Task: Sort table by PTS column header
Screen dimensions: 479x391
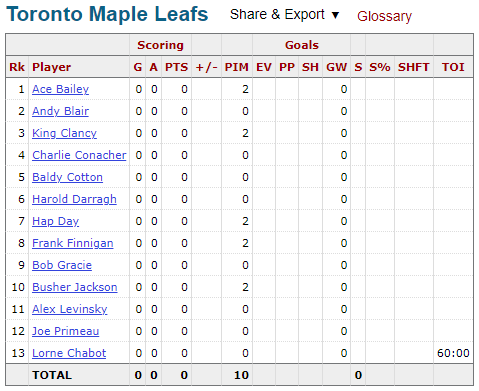Action: coord(177,67)
